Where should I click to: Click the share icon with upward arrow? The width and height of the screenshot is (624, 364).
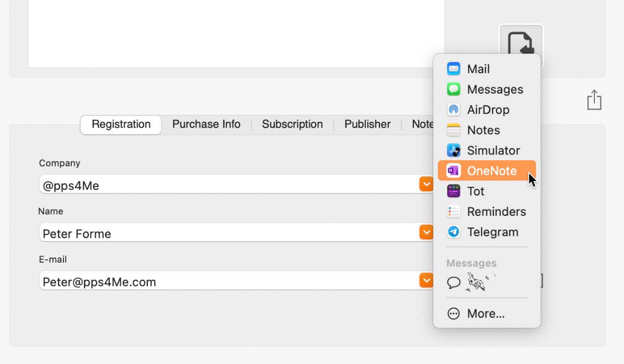click(594, 100)
